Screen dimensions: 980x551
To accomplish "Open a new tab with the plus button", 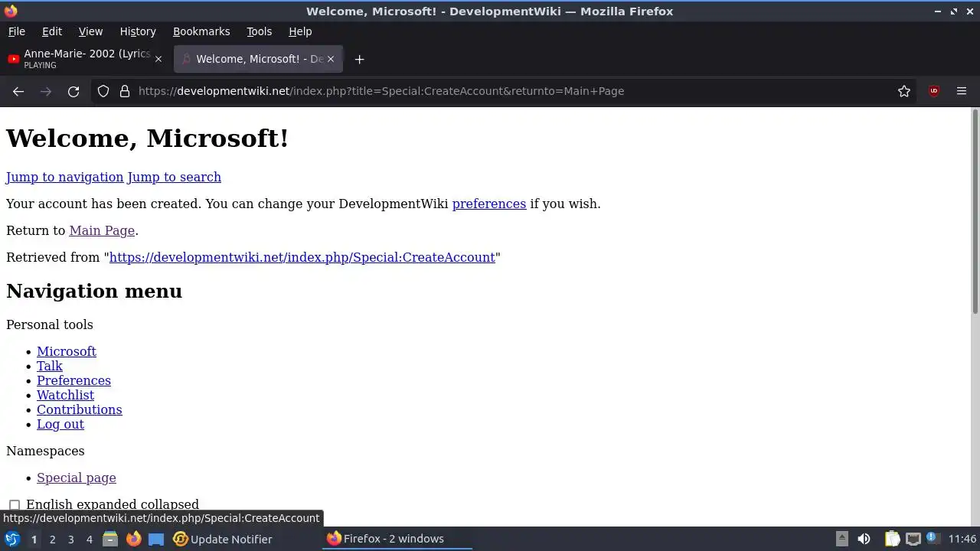I will [x=359, y=59].
